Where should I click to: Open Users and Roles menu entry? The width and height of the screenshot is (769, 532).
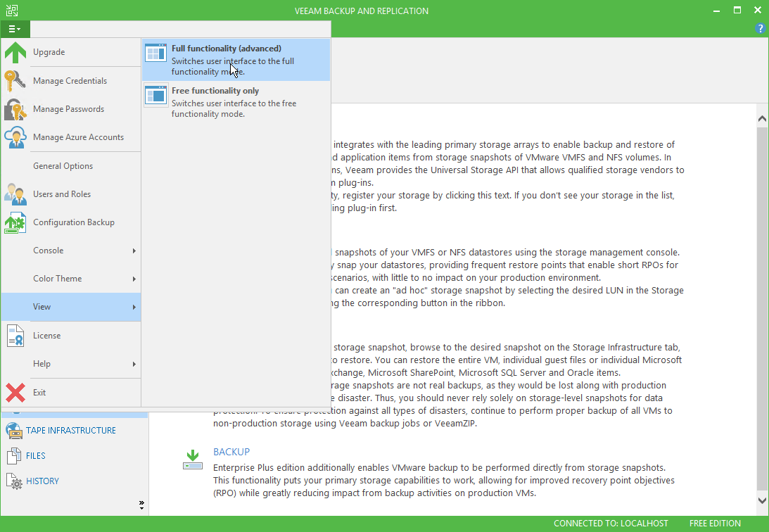tap(71, 194)
